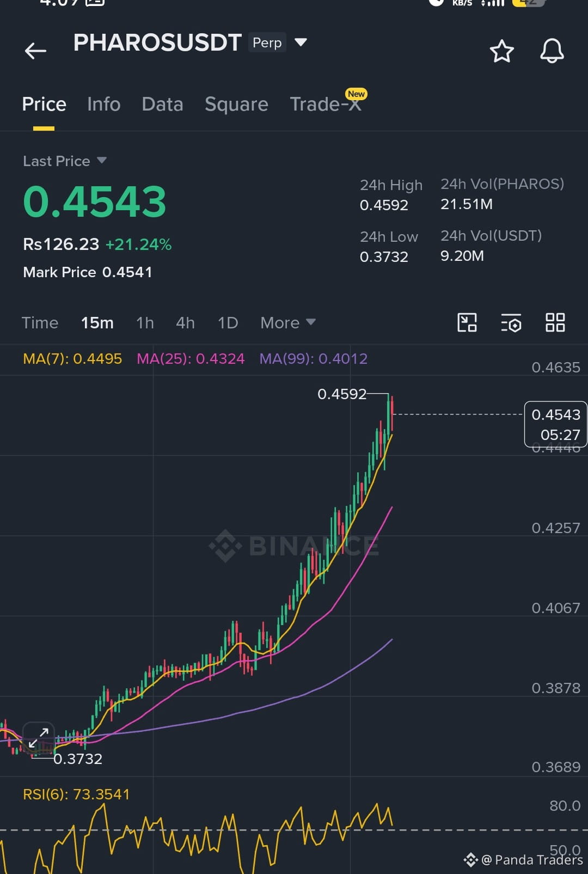This screenshot has width=588, height=874.
Task: Select the 15m chart interval
Action: 97,323
